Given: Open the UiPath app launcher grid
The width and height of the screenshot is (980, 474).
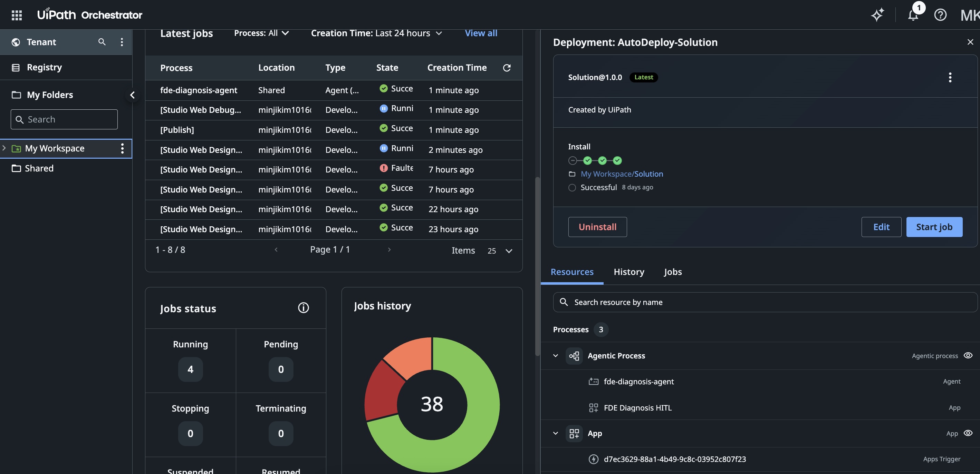Looking at the screenshot, I should [17, 15].
